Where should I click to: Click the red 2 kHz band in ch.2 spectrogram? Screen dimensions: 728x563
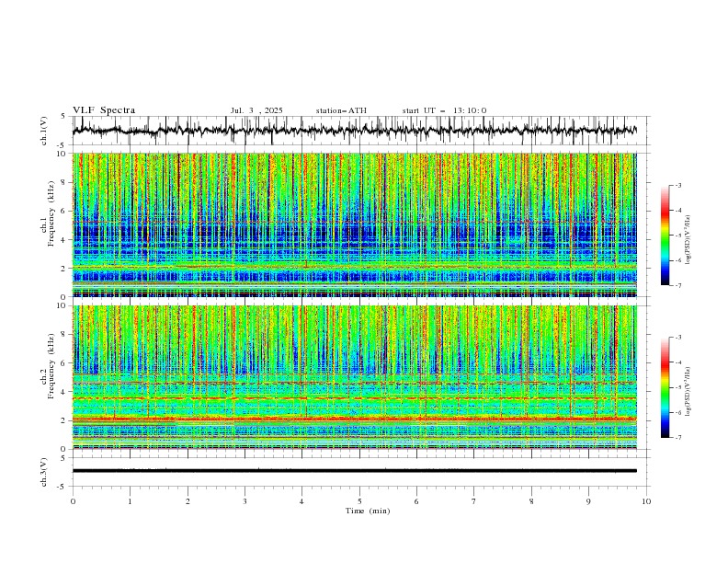pos(354,419)
